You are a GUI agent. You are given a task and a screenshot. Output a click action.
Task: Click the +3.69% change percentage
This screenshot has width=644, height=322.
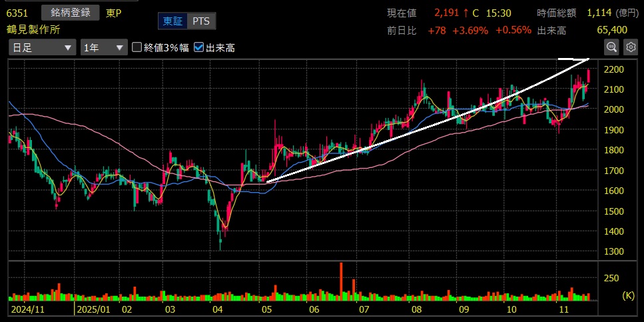coord(470,30)
